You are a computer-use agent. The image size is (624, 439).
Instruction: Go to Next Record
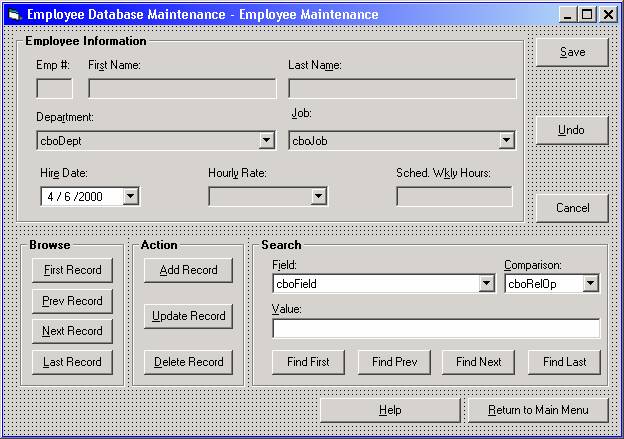pyautogui.click(x=72, y=331)
